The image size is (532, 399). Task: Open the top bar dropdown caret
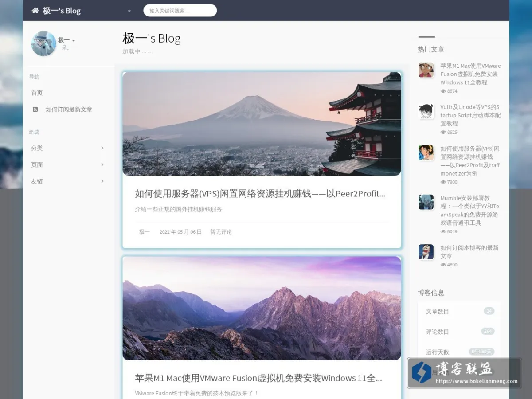coord(129,11)
